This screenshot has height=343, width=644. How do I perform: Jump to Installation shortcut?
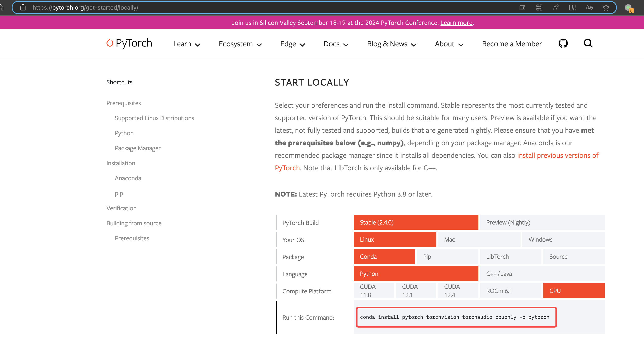click(x=120, y=163)
